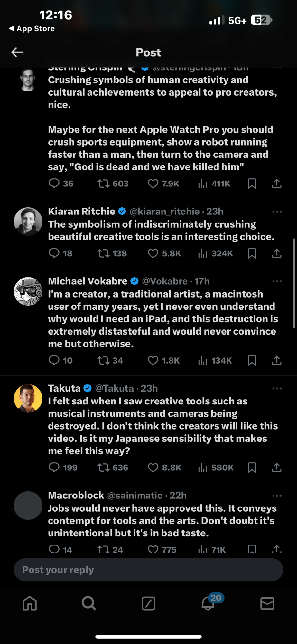Open @kiaran_ritchie profile handle

click(x=164, y=212)
